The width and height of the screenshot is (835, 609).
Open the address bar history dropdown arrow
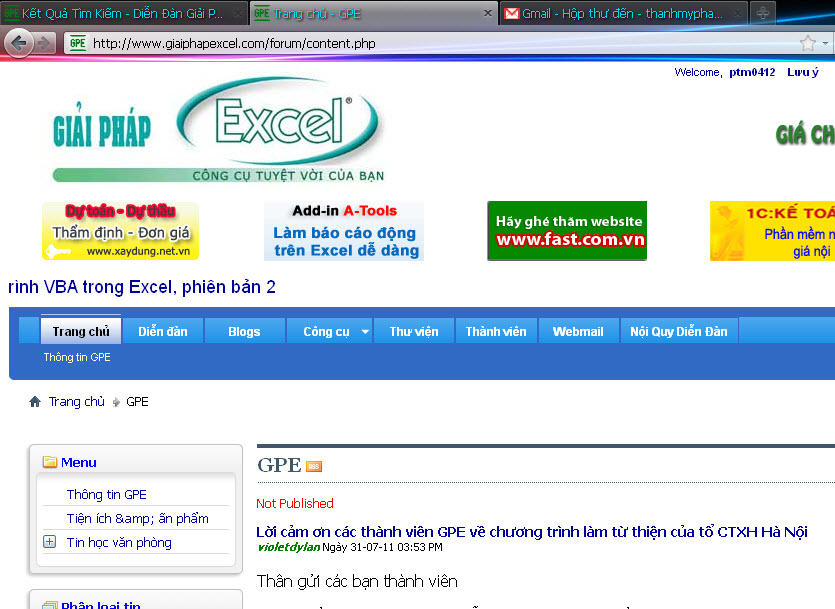(825, 43)
